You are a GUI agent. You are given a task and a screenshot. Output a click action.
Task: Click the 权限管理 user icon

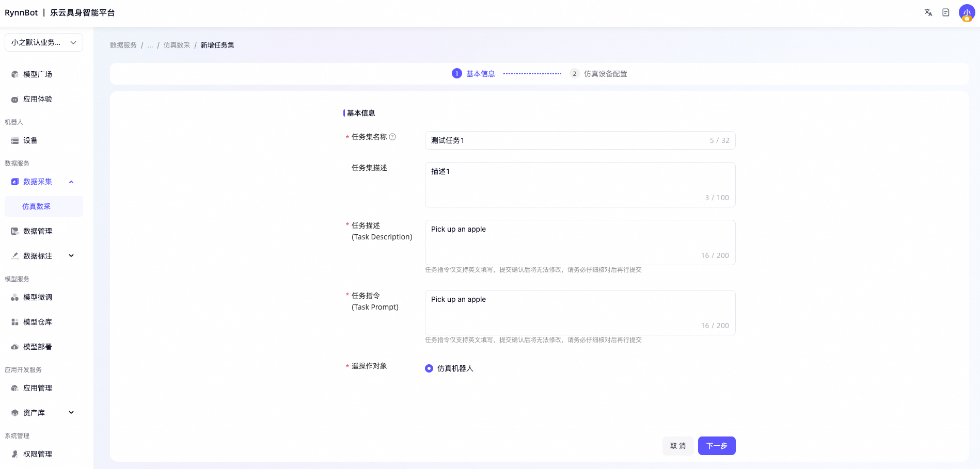(x=15, y=454)
